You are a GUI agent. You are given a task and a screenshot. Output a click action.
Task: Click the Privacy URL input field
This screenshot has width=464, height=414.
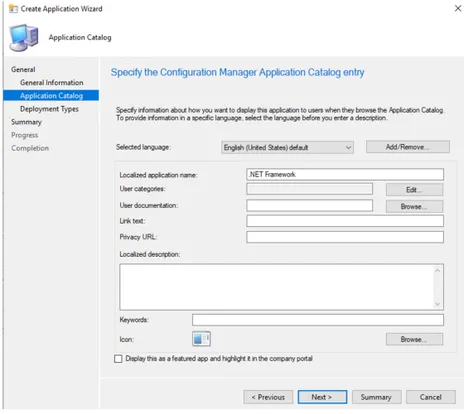[345, 237]
